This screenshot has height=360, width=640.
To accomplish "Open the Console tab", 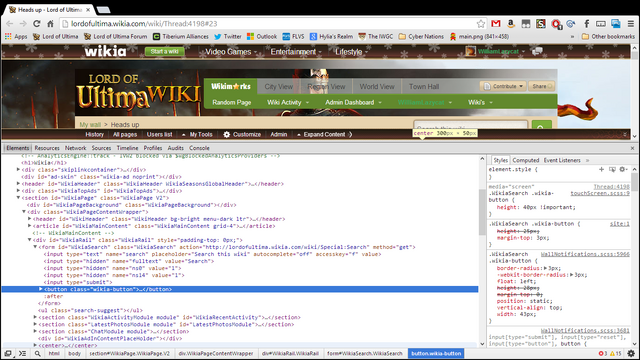I will click(199, 148).
